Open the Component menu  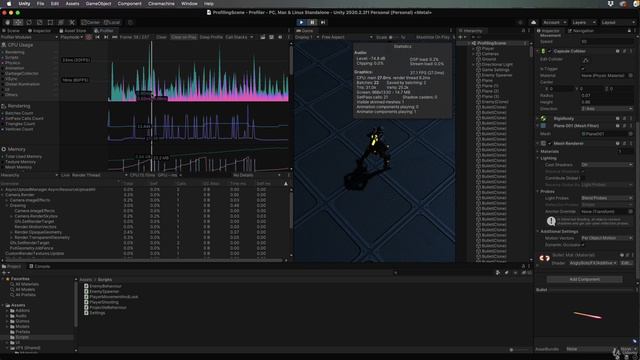pyautogui.click(x=129, y=4)
